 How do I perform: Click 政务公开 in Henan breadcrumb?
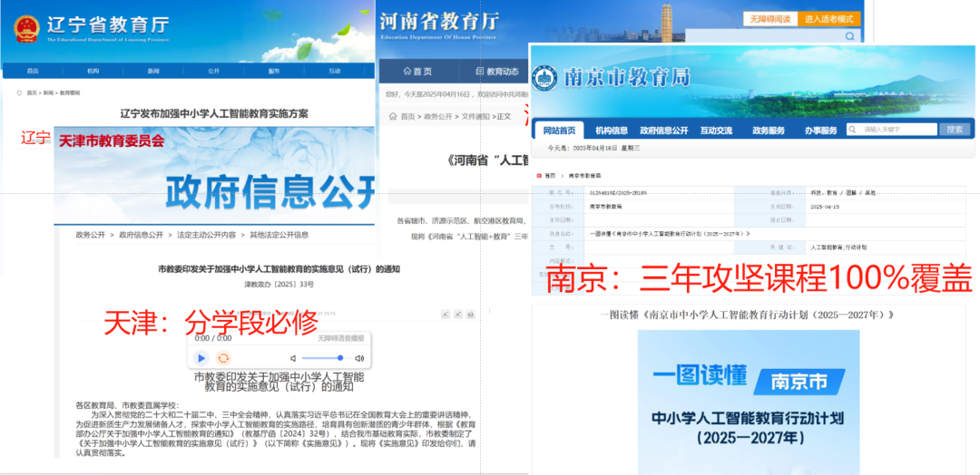439,116
